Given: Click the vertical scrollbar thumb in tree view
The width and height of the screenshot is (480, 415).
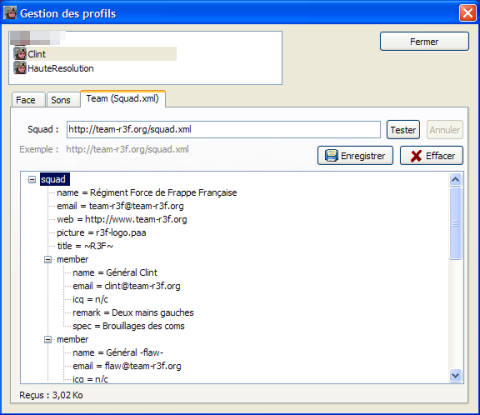Looking at the screenshot, I should (455, 223).
